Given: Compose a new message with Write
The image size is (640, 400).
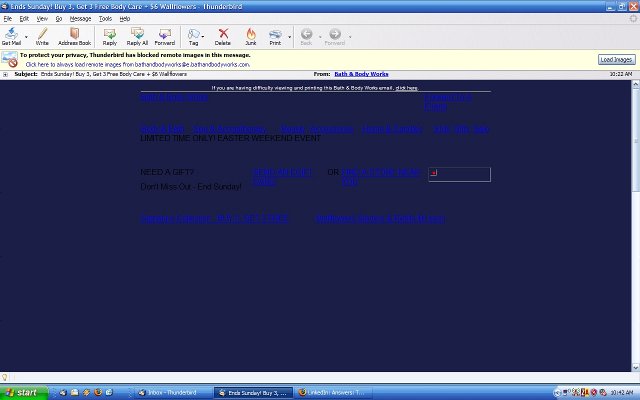Looking at the screenshot, I should 42,36.
